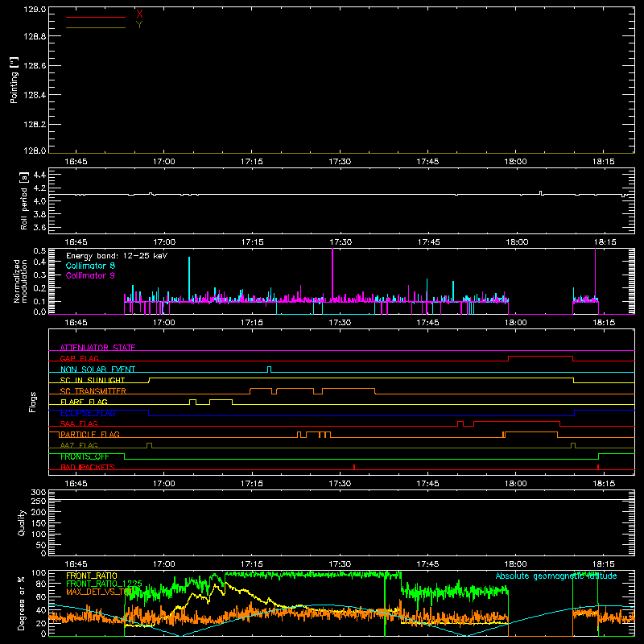This screenshot has width=644, height=644.
Task: Click the 'Absolute geomagnetic latitude' label
Action: tap(556, 576)
